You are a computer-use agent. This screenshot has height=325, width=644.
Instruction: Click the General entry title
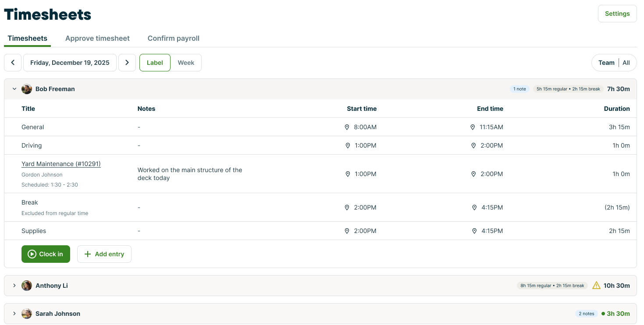tap(33, 127)
